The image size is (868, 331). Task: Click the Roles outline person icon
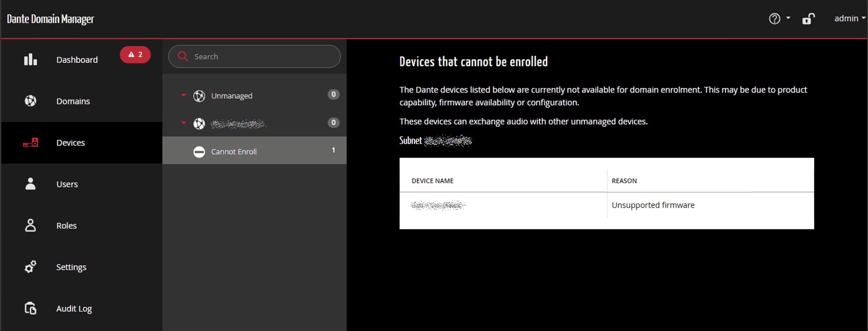(x=30, y=225)
